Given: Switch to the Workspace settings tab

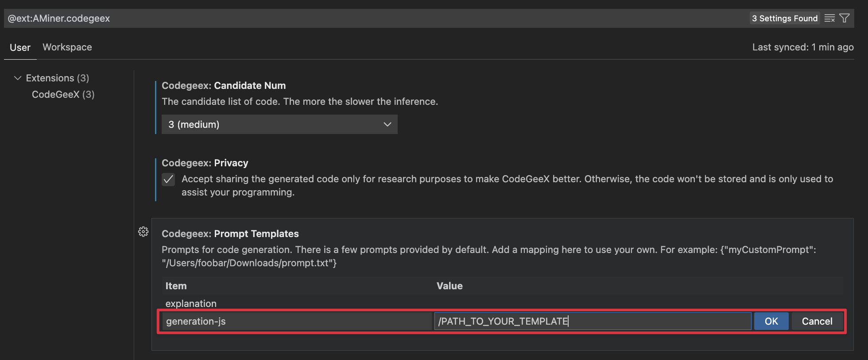Looking at the screenshot, I should [67, 47].
